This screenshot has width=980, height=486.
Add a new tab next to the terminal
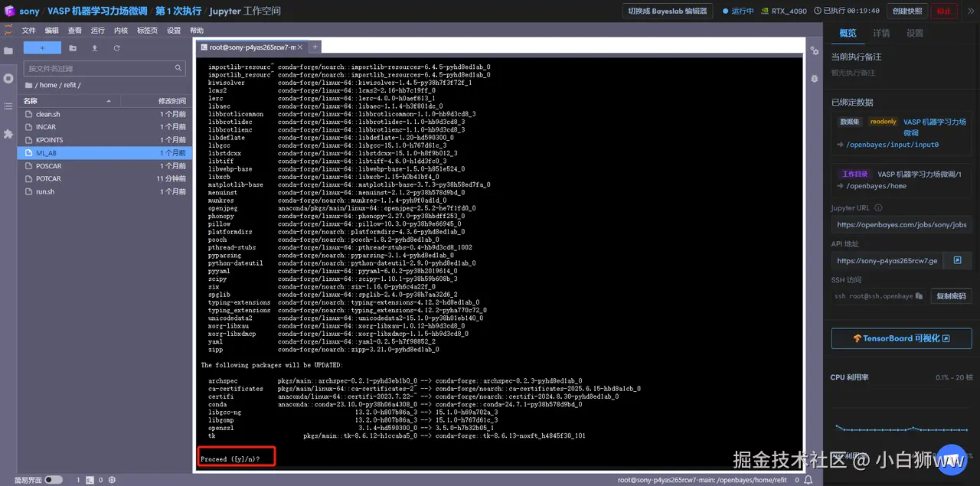tap(315, 47)
